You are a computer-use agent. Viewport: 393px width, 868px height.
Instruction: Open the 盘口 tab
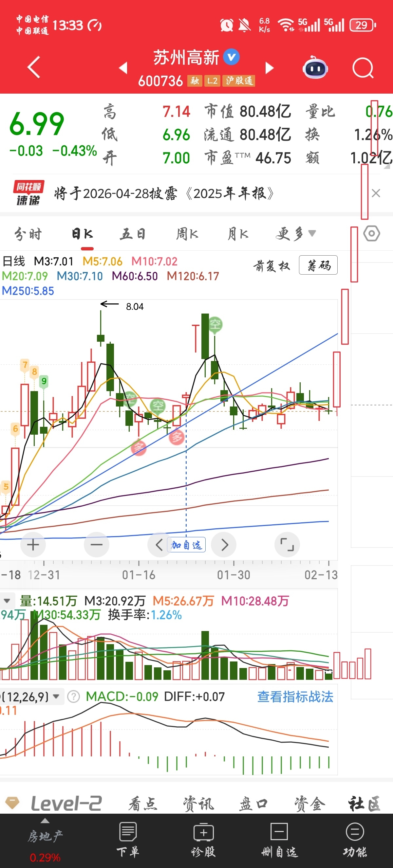pos(253,804)
